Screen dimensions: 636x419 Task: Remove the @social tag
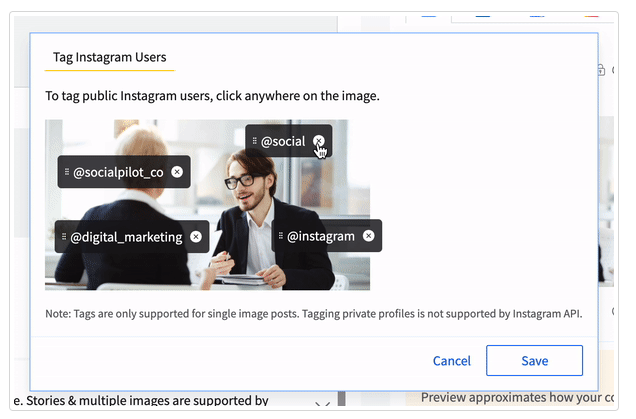click(319, 141)
